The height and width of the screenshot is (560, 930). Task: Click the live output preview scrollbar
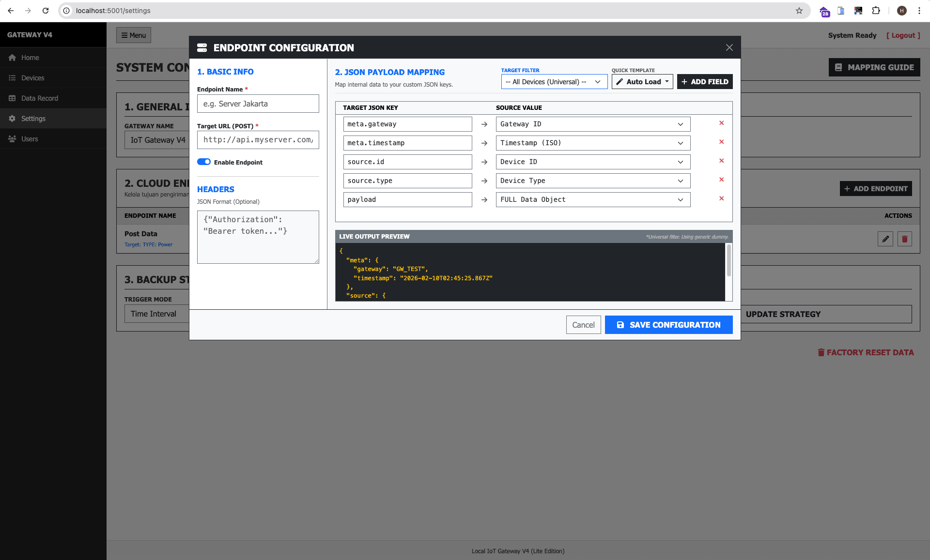tap(728, 261)
